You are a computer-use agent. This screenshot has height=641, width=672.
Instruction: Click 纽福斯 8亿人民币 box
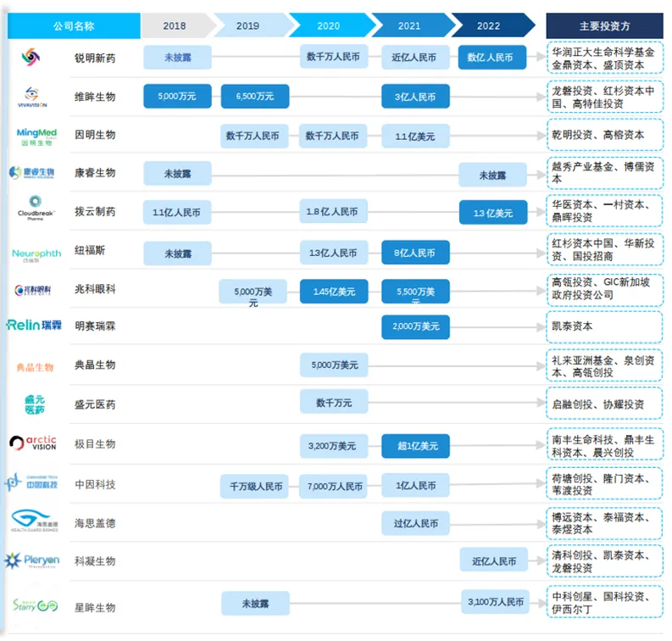415,253
